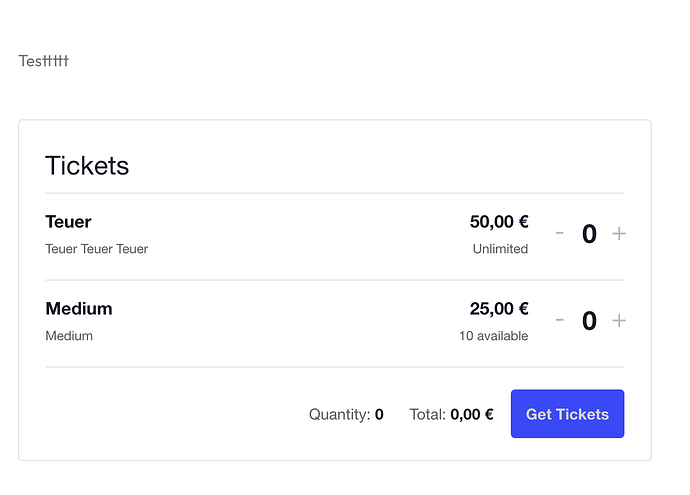Click the 10 available label
This screenshot has height=495, width=690.
[x=494, y=336]
